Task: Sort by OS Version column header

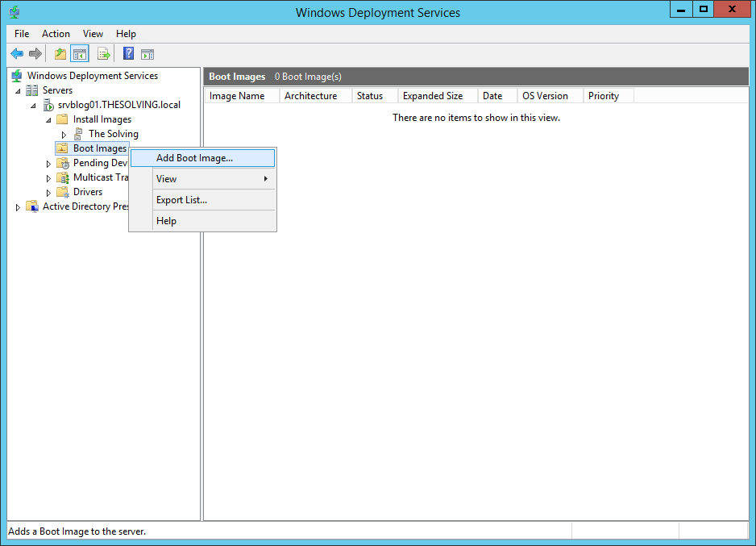Action: coord(550,95)
